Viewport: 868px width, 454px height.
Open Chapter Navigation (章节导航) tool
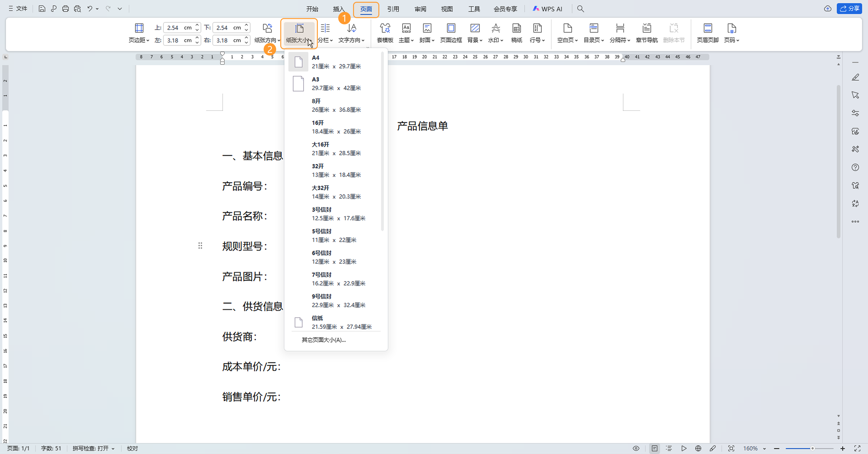click(646, 33)
